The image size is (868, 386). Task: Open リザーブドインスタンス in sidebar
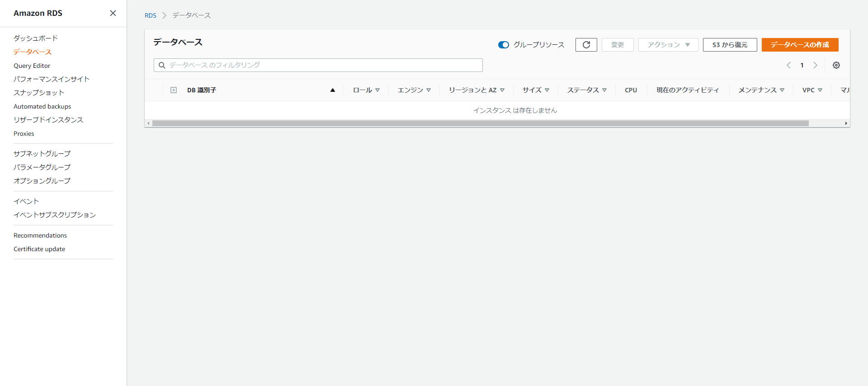pos(48,119)
